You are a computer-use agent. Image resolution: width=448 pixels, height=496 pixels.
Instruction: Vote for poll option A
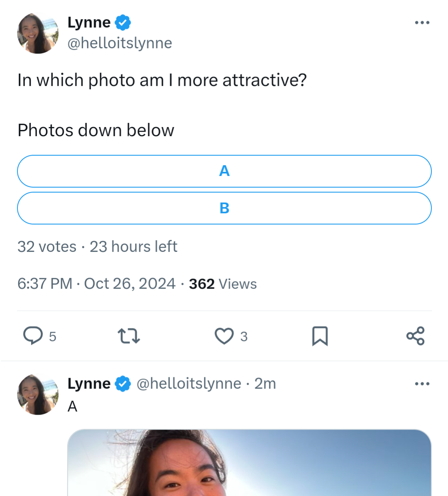[x=224, y=171]
